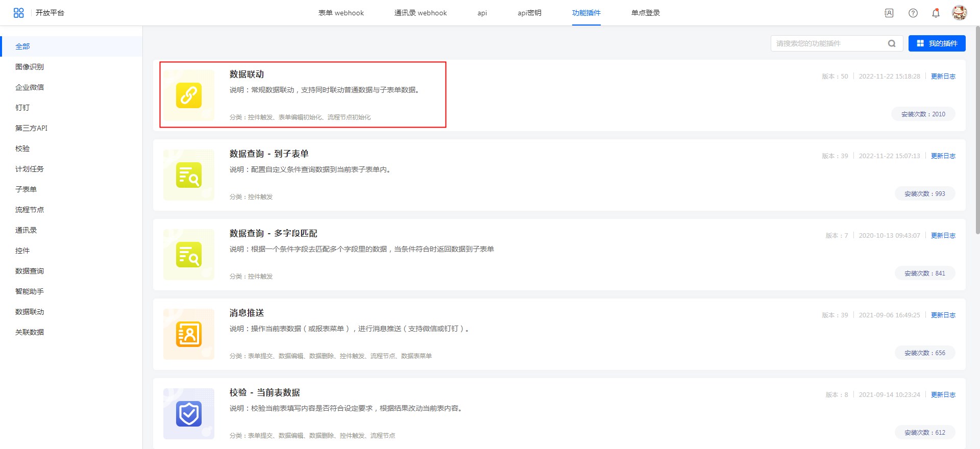The image size is (980, 449).
Task: Click the help question mark icon
Action: 913,13
